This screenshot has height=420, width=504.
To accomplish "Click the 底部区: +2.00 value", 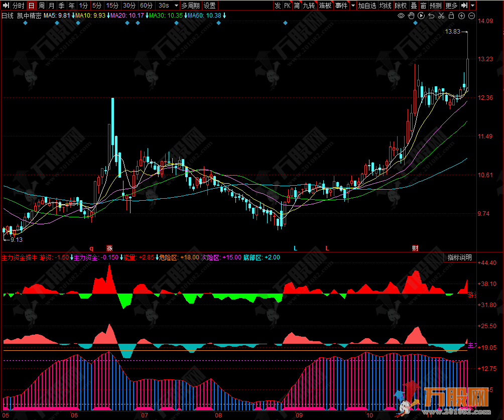I will coord(262,257).
